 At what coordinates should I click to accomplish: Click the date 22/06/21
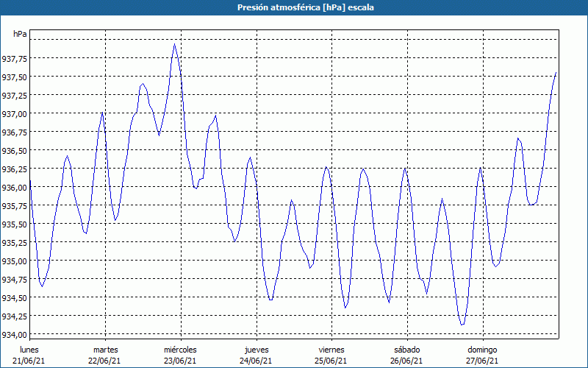coord(104,361)
